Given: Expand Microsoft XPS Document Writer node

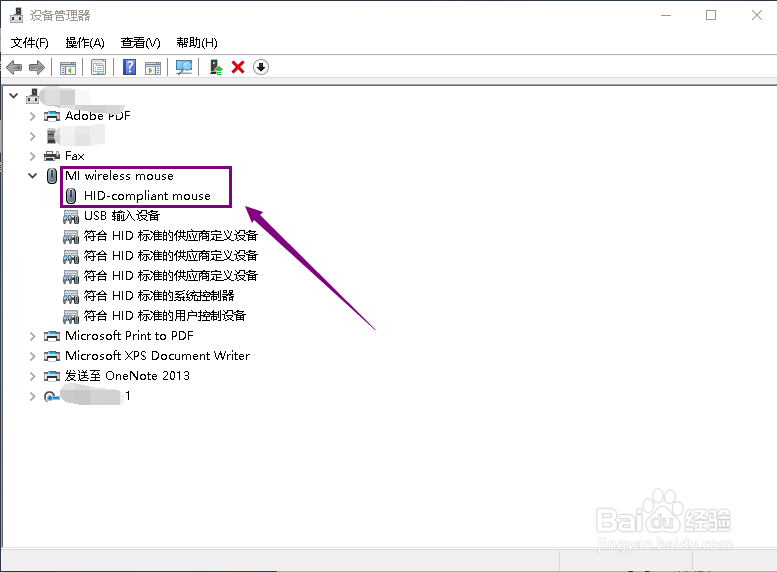Looking at the screenshot, I should (33, 356).
